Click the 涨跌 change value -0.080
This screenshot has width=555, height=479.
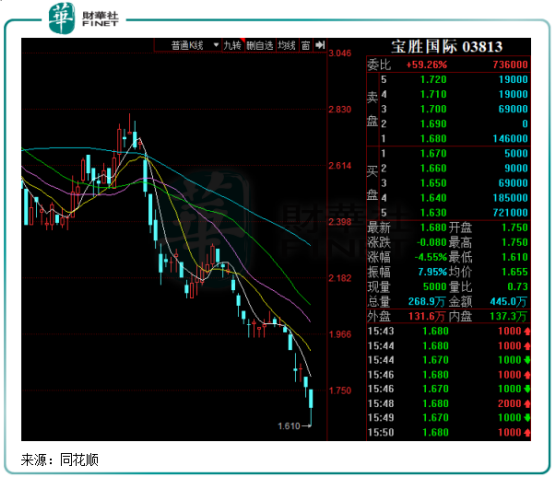(x=431, y=243)
